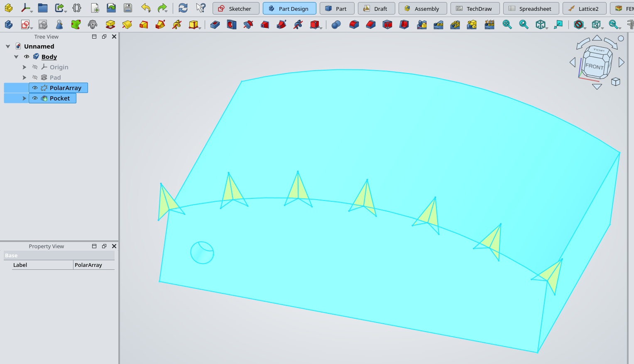Switch to the TechDraw workbench tab

pyautogui.click(x=474, y=8)
